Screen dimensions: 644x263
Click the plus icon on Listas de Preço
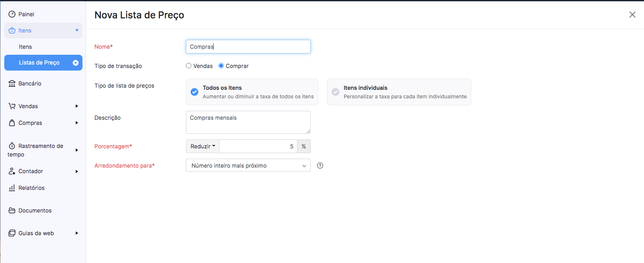(x=76, y=62)
